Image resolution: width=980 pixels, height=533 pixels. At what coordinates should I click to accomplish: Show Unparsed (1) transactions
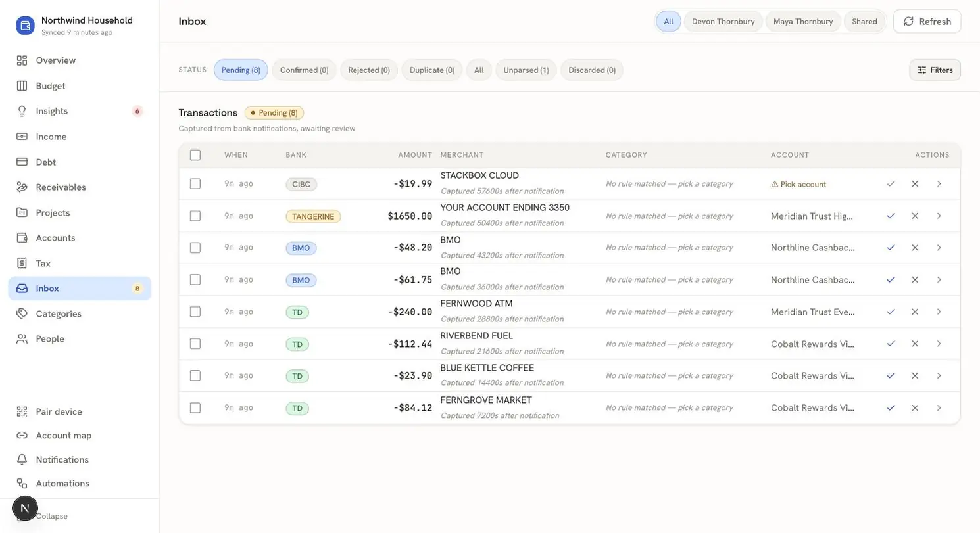click(x=526, y=70)
